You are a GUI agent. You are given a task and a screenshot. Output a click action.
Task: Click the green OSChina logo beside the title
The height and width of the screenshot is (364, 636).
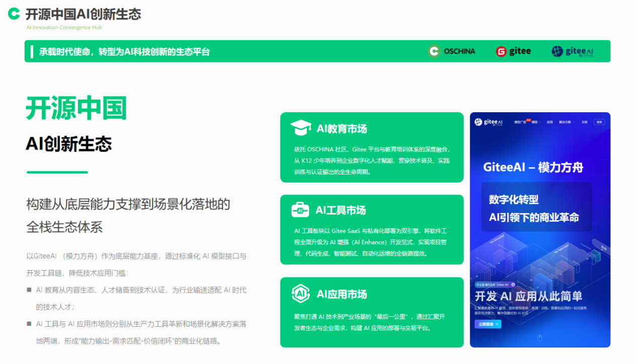point(14,14)
